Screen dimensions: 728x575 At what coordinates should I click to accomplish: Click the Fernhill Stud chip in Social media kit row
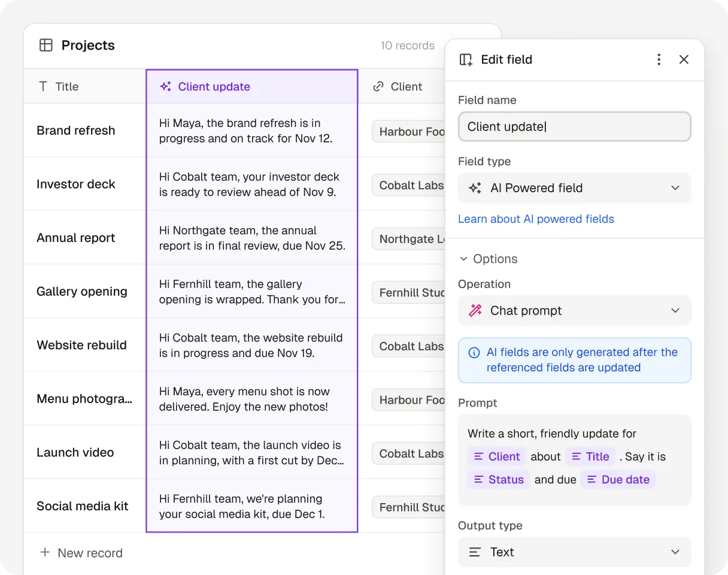409,507
